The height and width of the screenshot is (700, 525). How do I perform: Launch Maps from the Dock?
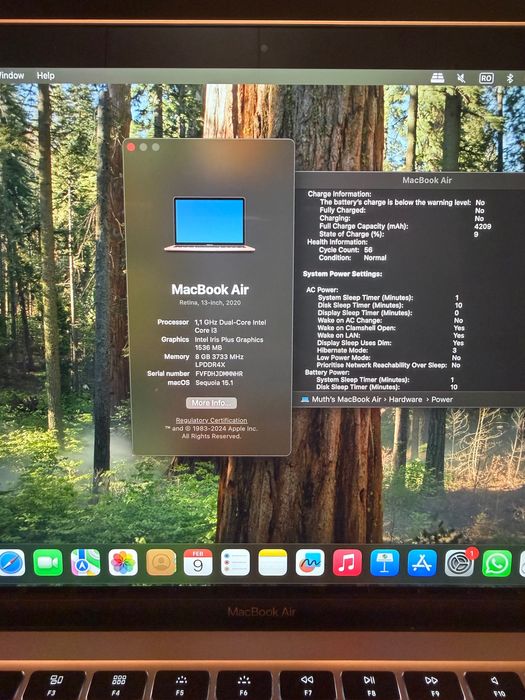pos(85,562)
